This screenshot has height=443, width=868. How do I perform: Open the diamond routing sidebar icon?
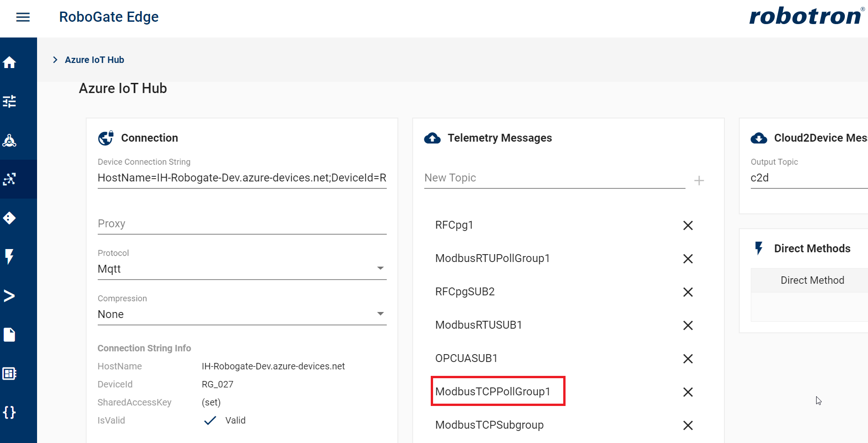pyautogui.click(x=9, y=218)
